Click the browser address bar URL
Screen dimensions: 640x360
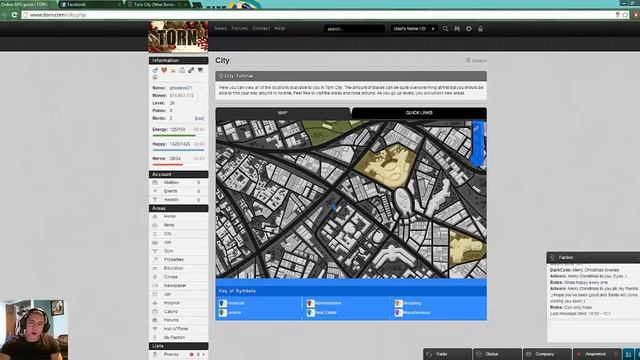coord(58,15)
